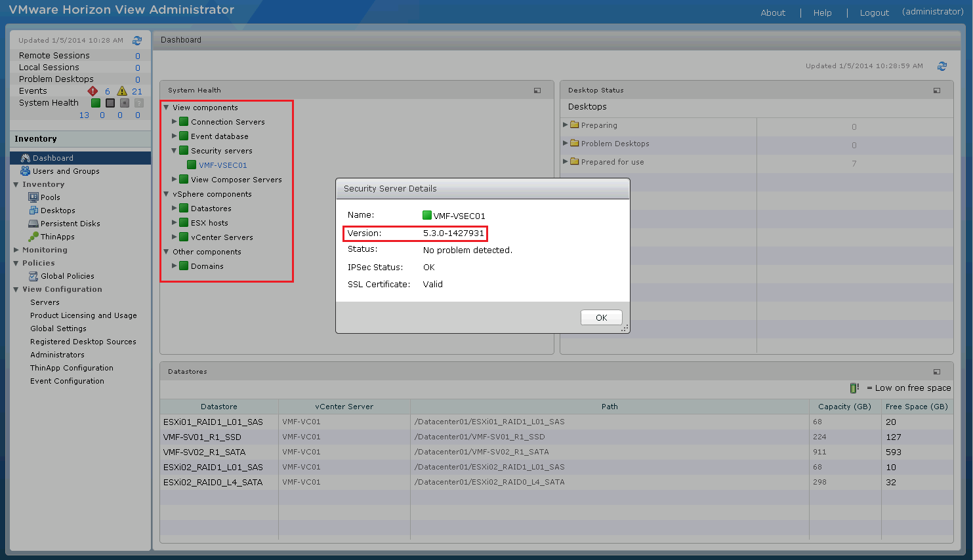Click the yellow warning events icon
Image resolution: width=973 pixels, height=560 pixels.
(x=122, y=91)
